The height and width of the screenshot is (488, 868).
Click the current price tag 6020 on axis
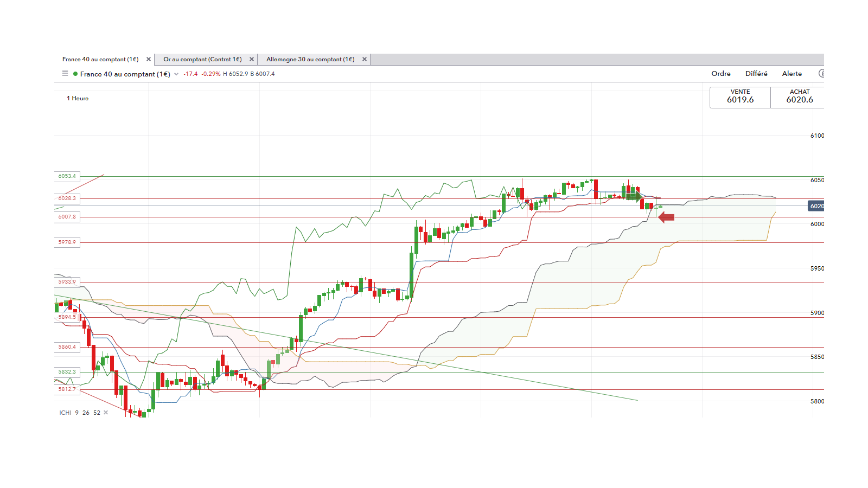tap(816, 206)
